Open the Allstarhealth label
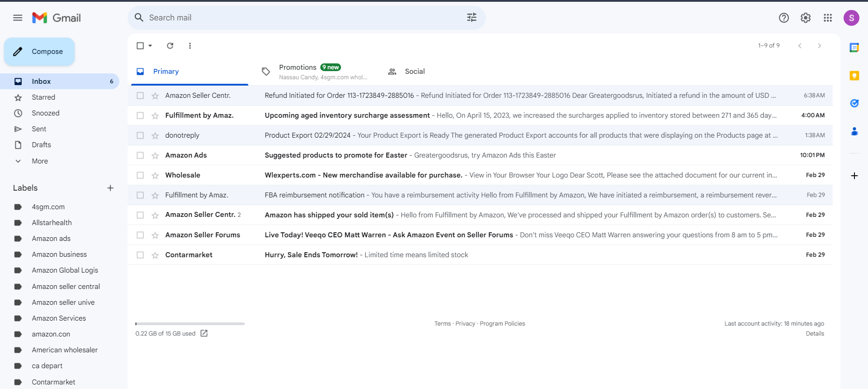 [x=52, y=223]
